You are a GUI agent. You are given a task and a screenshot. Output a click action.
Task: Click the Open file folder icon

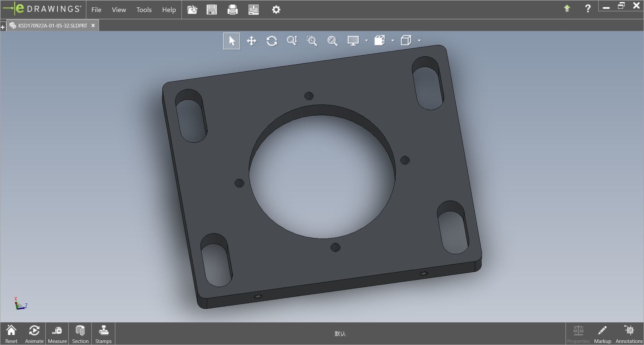click(192, 9)
